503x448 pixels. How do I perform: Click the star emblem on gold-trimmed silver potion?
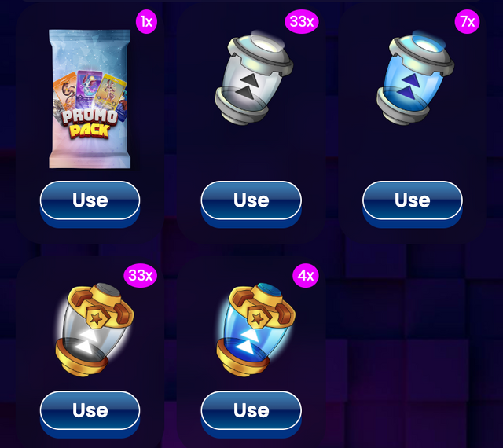[96, 318]
